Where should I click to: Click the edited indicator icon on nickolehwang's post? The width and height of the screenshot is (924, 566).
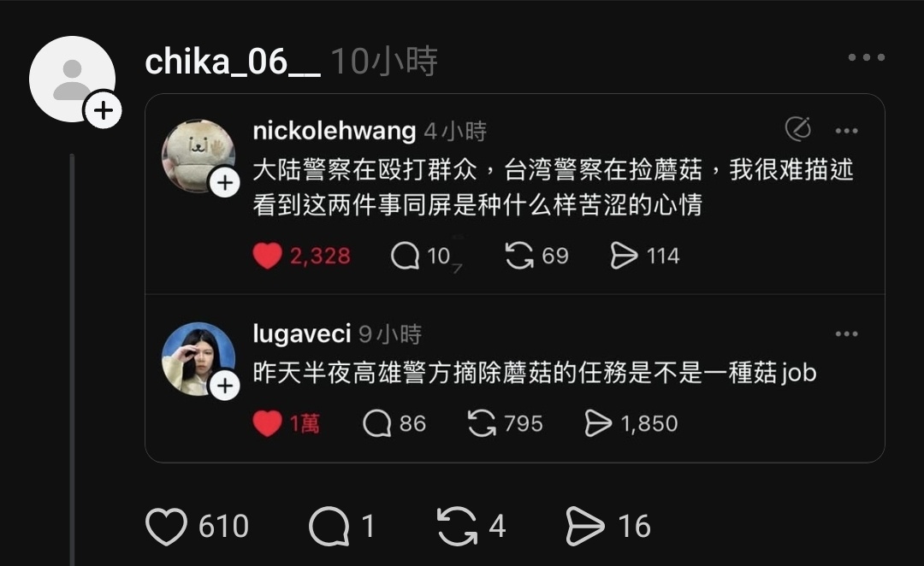click(x=798, y=129)
